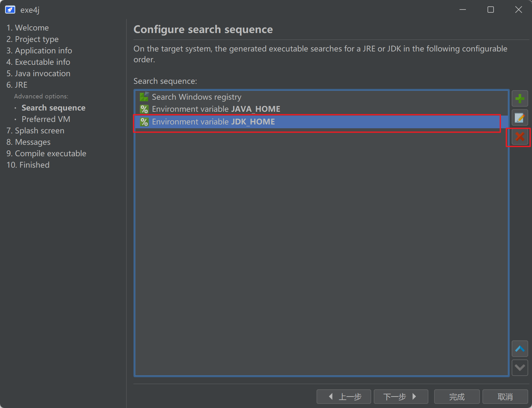Move selected entry up with arrow
Screen dimensions: 532x408
520,349
